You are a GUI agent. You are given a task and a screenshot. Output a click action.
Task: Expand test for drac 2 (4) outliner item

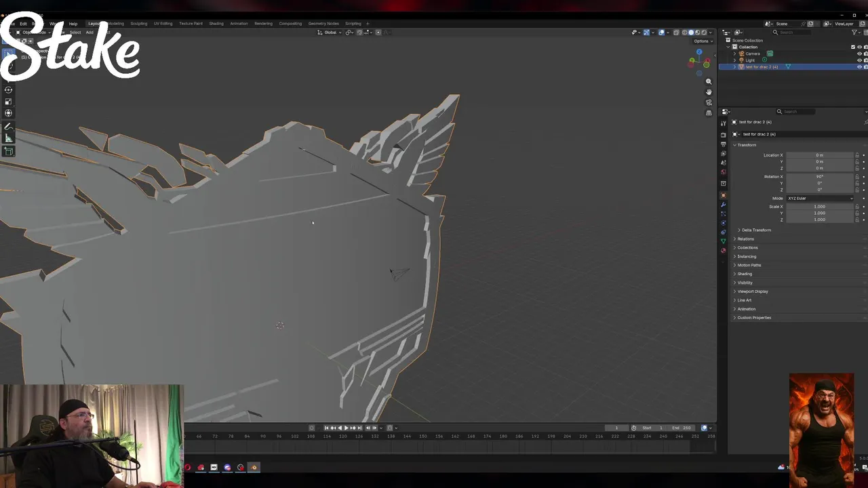734,66
